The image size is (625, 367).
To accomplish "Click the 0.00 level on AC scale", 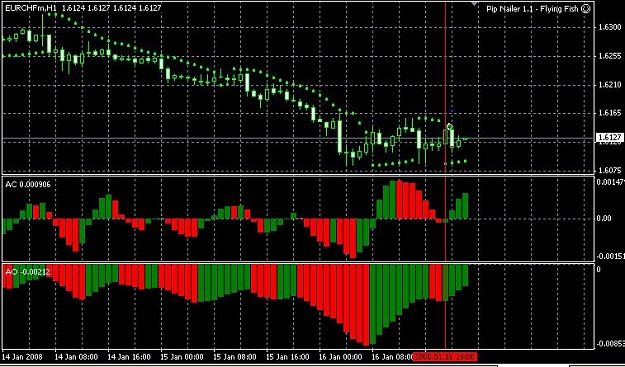I will [604, 218].
